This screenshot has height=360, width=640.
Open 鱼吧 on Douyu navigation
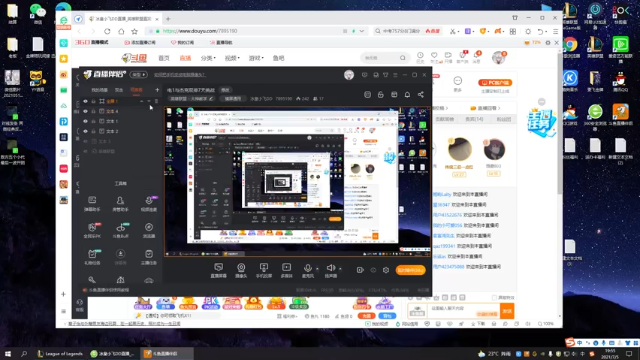pos(278,58)
